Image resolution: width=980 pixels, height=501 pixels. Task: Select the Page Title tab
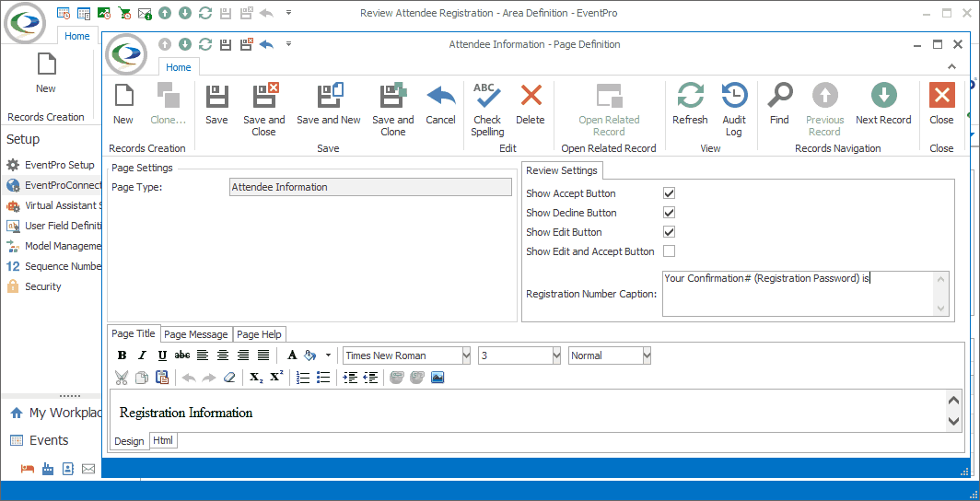pos(134,333)
